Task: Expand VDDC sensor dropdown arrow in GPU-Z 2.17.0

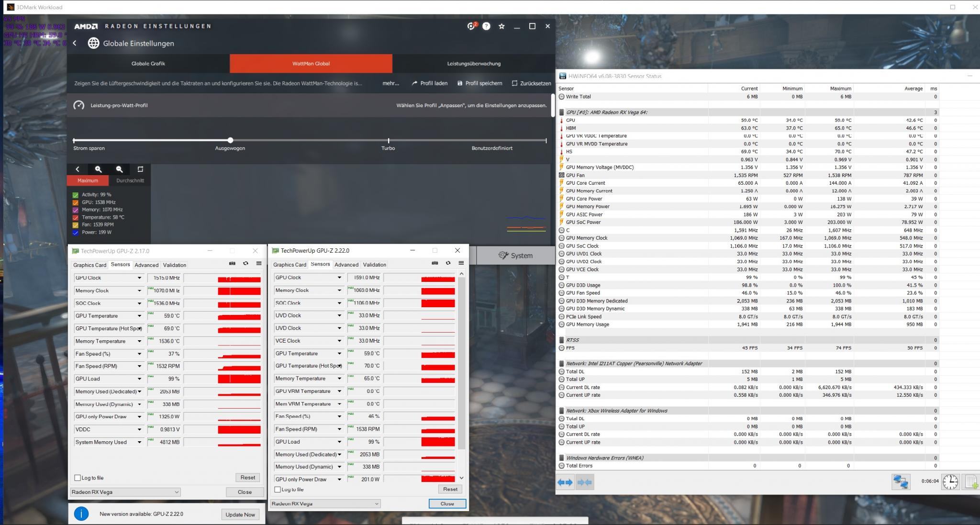Action: click(x=139, y=429)
